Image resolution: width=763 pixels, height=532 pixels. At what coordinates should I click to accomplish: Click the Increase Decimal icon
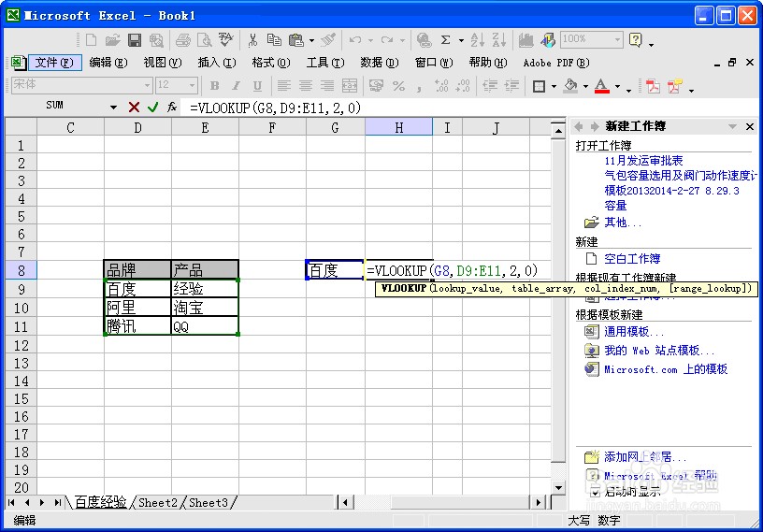[440, 86]
